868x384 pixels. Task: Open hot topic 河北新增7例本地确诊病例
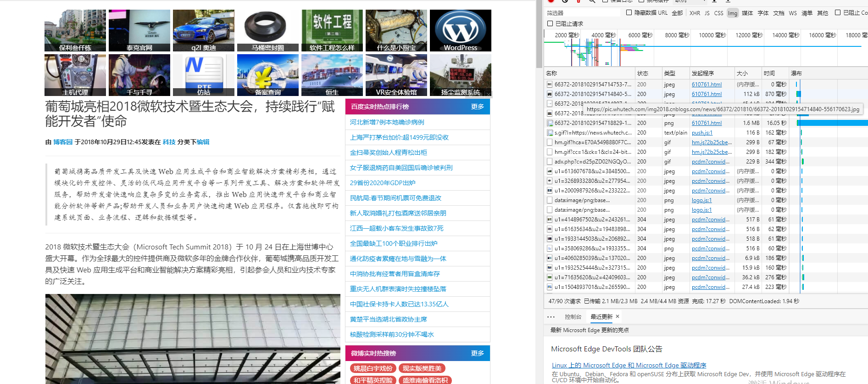pos(387,122)
